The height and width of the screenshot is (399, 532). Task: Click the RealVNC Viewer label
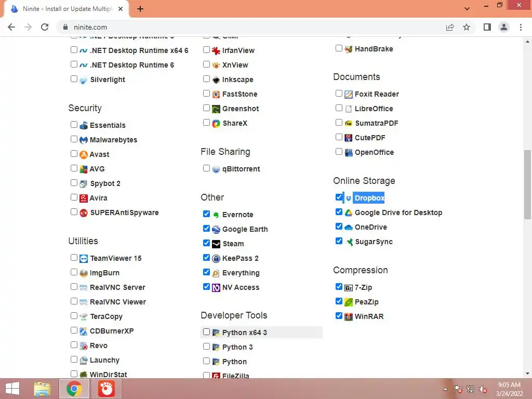[118, 302]
